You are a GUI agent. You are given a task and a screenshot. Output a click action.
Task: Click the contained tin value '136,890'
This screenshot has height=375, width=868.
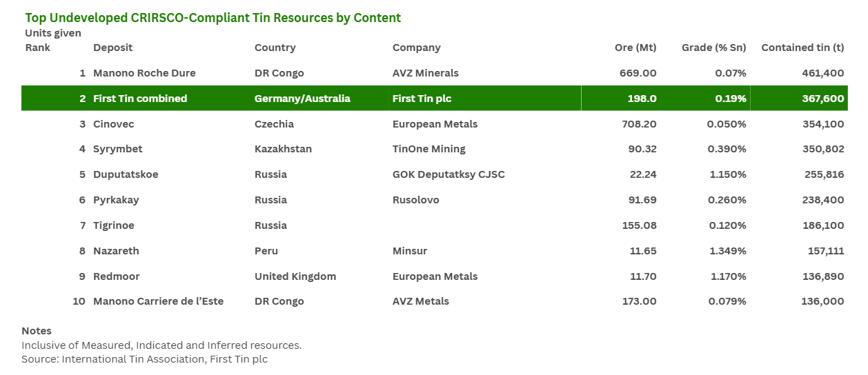pyautogui.click(x=825, y=276)
